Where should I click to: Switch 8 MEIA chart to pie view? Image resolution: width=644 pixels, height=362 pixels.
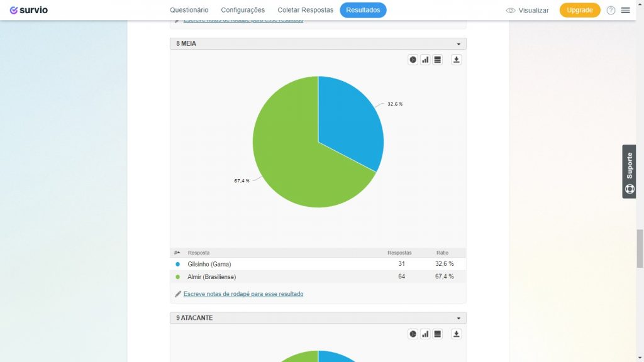coord(413,60)
